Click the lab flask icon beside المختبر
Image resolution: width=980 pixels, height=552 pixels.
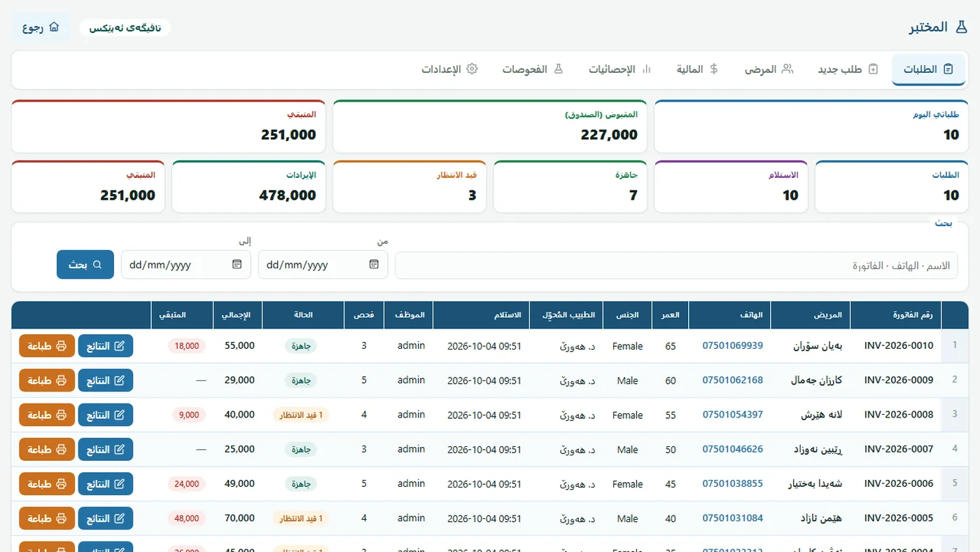(x=961, y=27)
